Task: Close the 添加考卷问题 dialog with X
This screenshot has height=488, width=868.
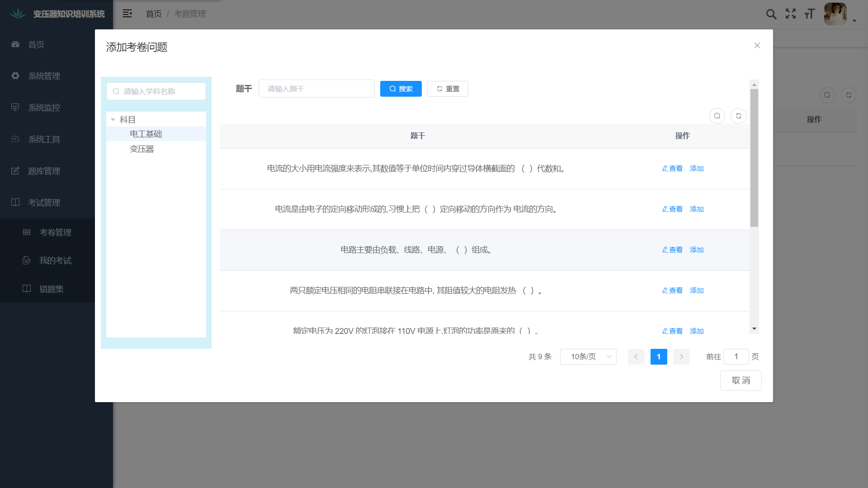Action: pyautogui.click(x=757, y=46)
